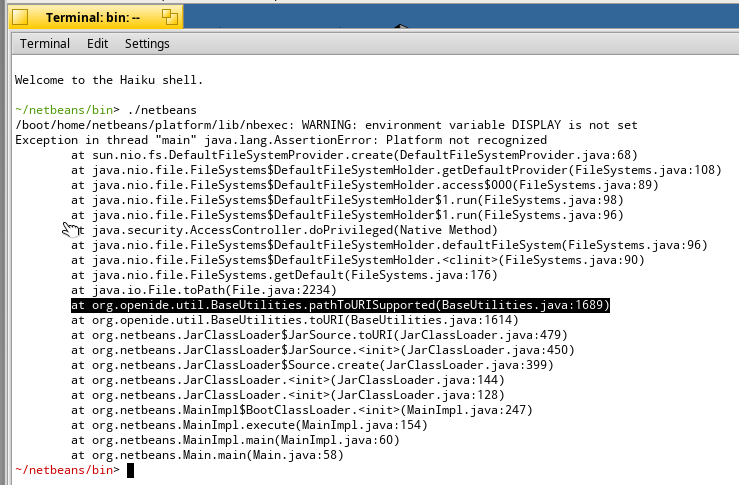Close the Terminal window via yellow tab square
This screenshot has width=739, height=485.
(20, 17)
